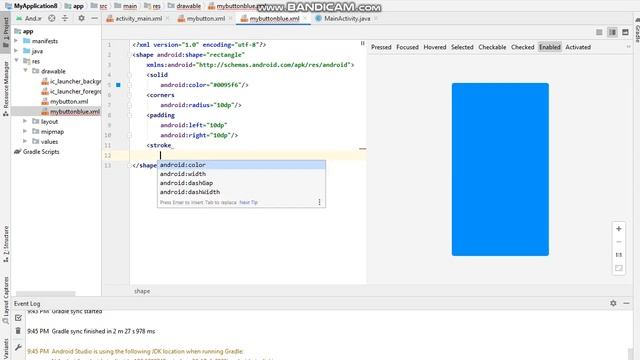Viewport: 640px width, 360px height.
Task: Select ic_launcher_foreground file in tree
Action: [71, 91]
